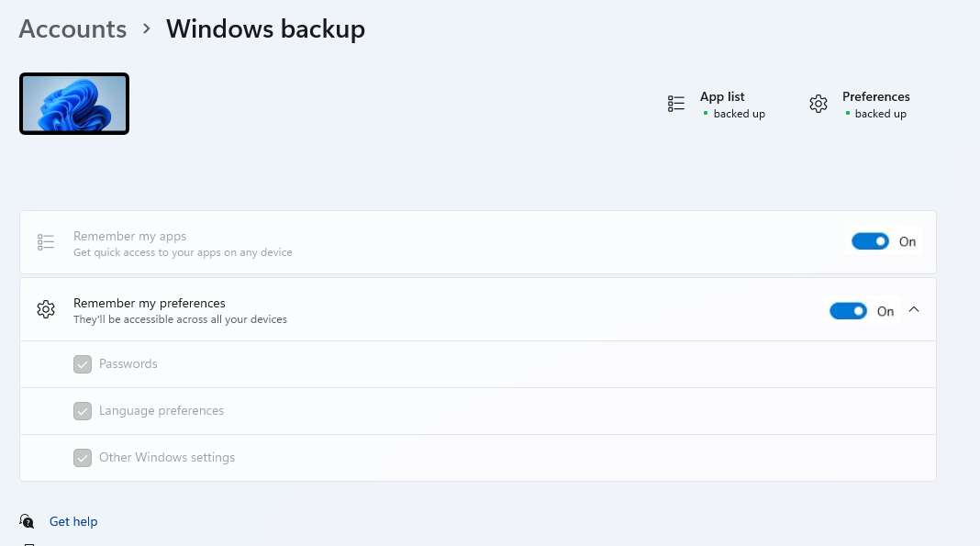Uncheck the Passwords checkbox
Image resolution: width=980 pixels, height=546 pixels.
[x=83, y=364]
